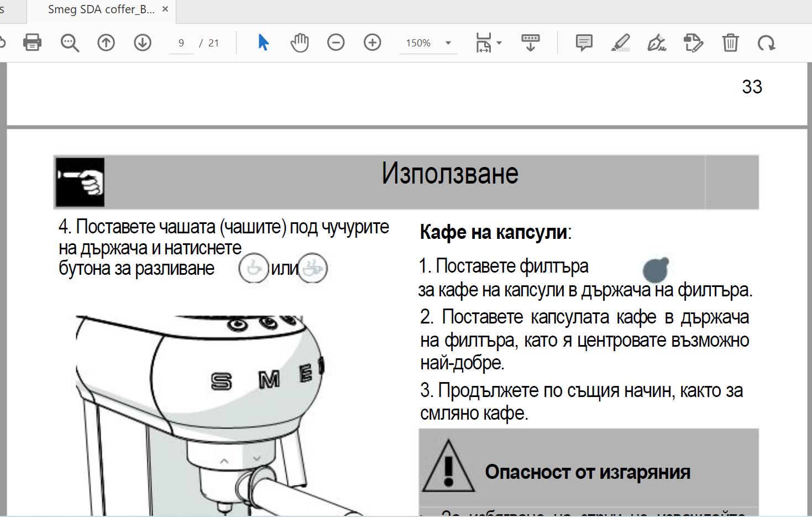Click the Edit PDF stamp-pencil icon

click(693, 43)
